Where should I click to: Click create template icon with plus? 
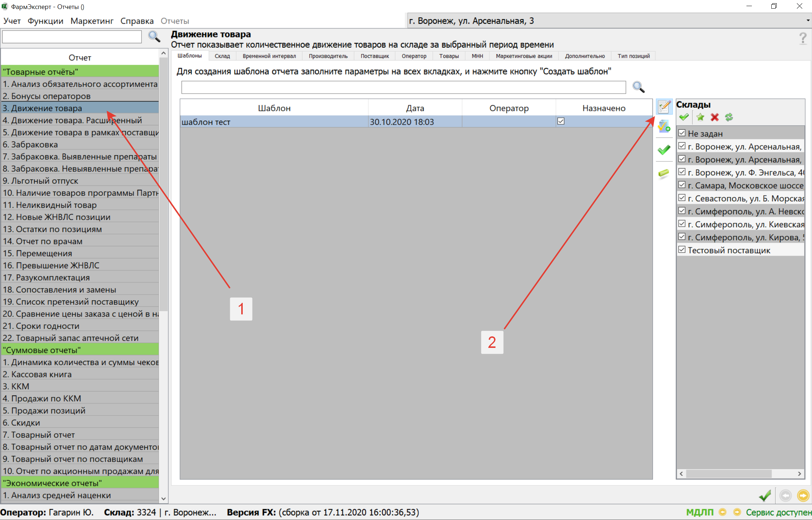pyautogui.click(x=664, y=127)
